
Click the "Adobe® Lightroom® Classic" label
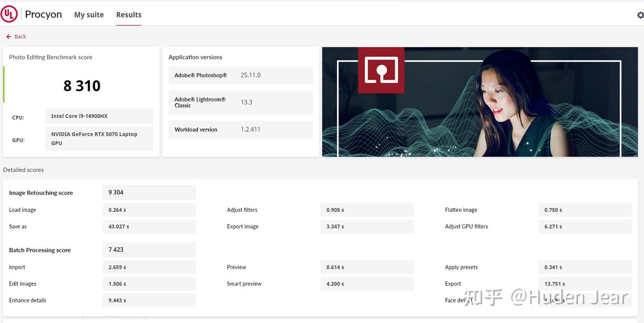click(200, 102)
